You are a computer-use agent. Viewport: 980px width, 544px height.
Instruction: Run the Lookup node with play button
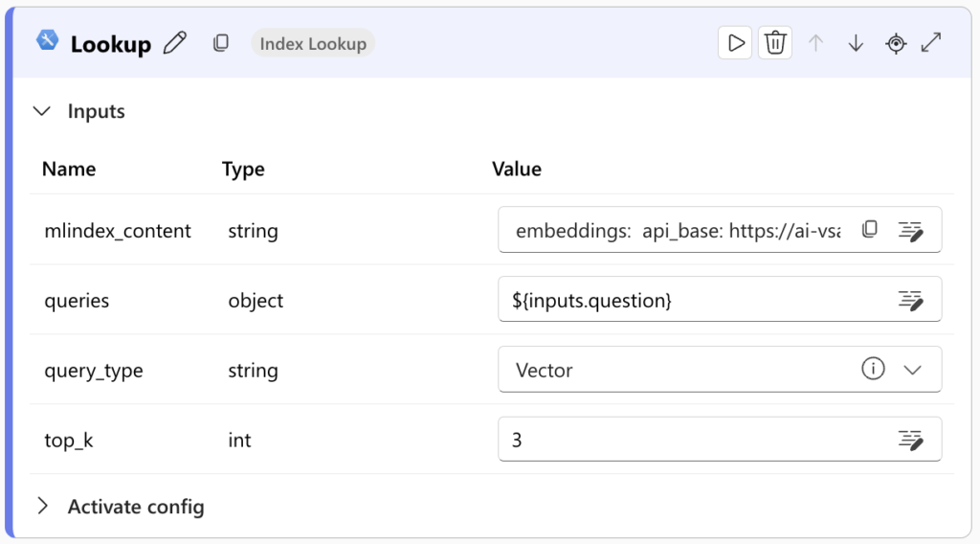pos(735,43)
